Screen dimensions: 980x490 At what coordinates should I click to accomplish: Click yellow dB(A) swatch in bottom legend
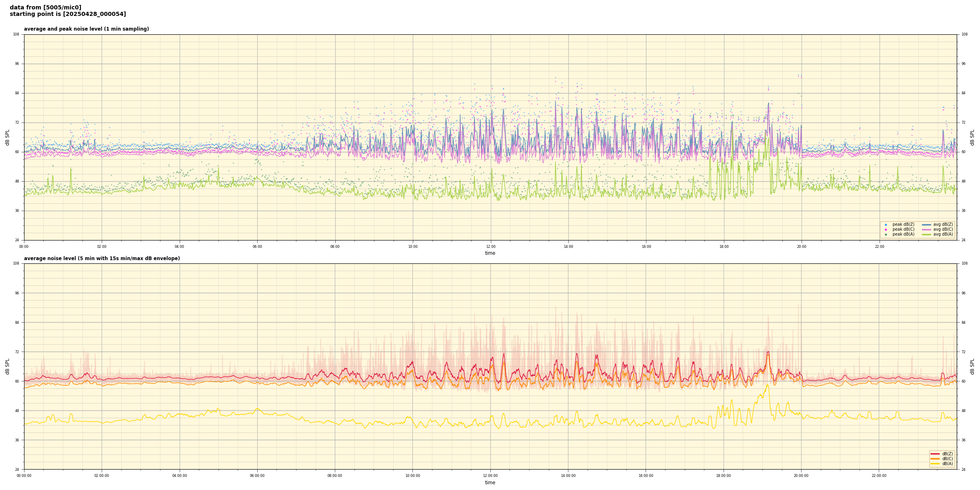pyautogui.click(x=935, y=463)
